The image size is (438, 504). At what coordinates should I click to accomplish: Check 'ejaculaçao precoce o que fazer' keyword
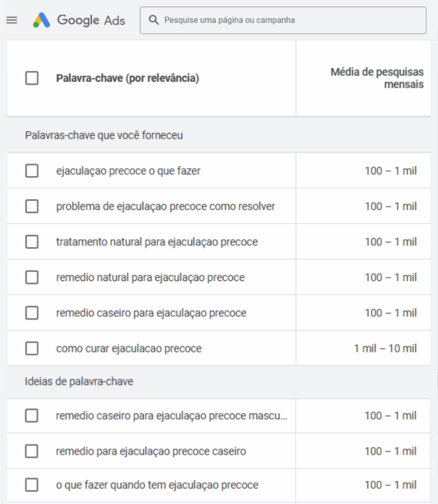click(32, 171)
